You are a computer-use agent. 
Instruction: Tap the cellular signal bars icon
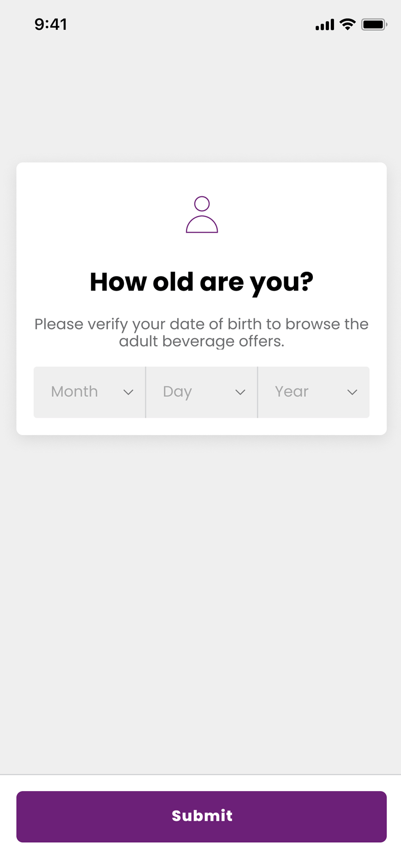(x=325, y=25)
